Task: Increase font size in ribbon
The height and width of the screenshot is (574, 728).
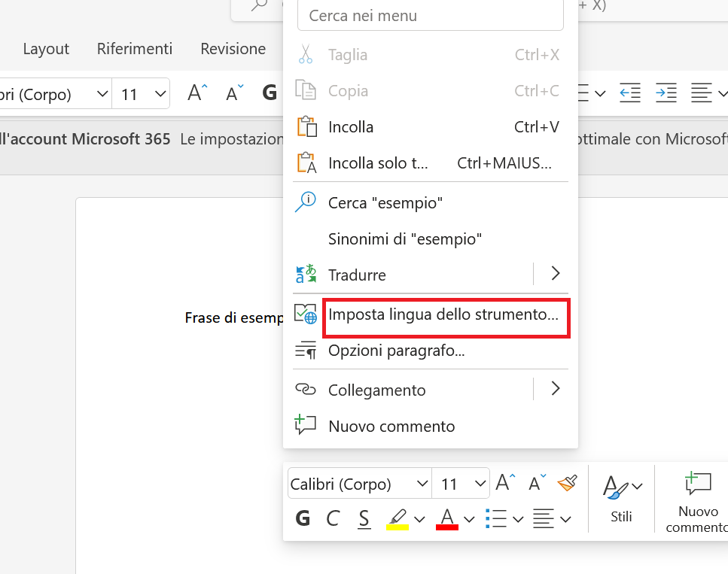Action: 197,93
